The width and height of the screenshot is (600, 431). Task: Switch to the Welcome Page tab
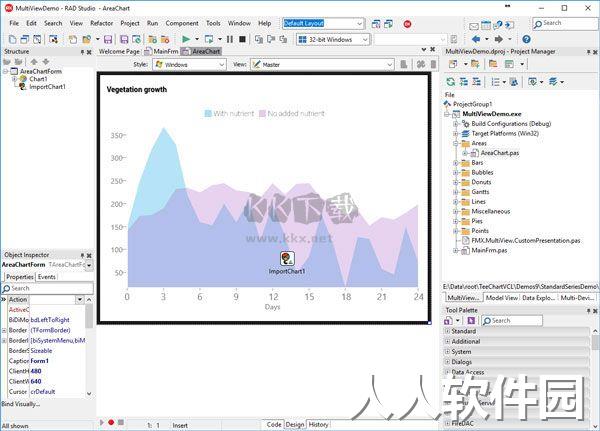tap(119, 51)
